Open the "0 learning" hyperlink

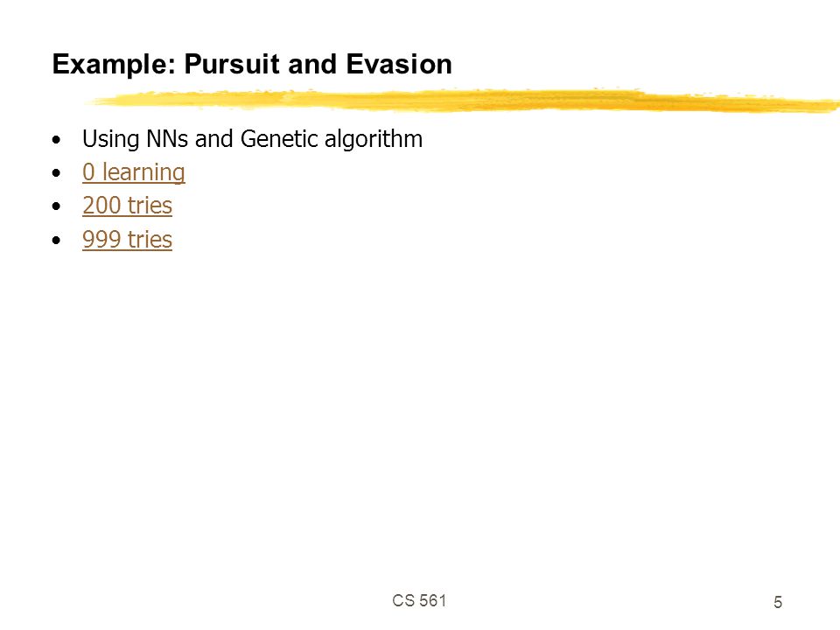click(x=133, y=172)
